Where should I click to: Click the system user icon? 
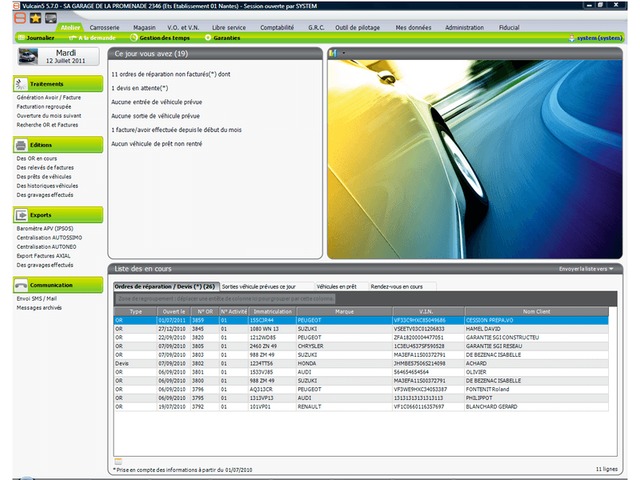pos(572,38)
